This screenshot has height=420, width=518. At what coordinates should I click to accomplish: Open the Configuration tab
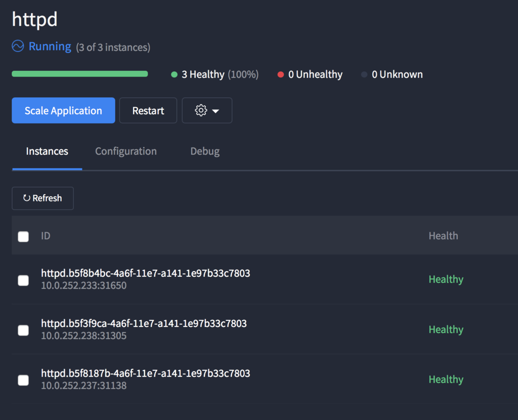pyautogui.click(x=126, y=151)
